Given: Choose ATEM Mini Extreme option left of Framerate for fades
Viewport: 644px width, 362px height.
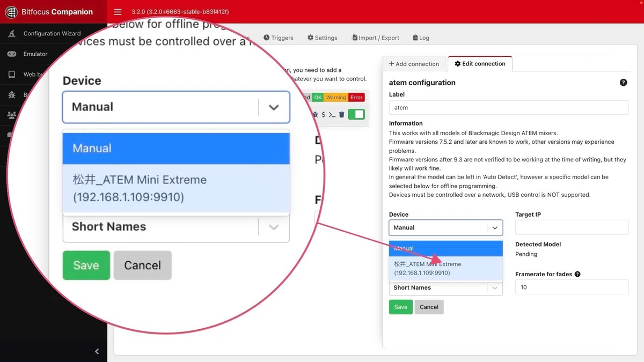Looking at the screenshot, I should coord(446,268).
